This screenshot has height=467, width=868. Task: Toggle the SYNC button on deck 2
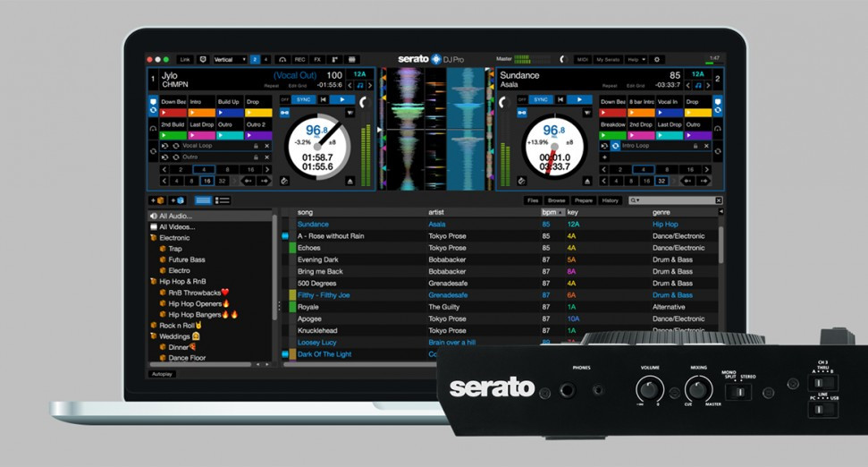pos(541,99)
